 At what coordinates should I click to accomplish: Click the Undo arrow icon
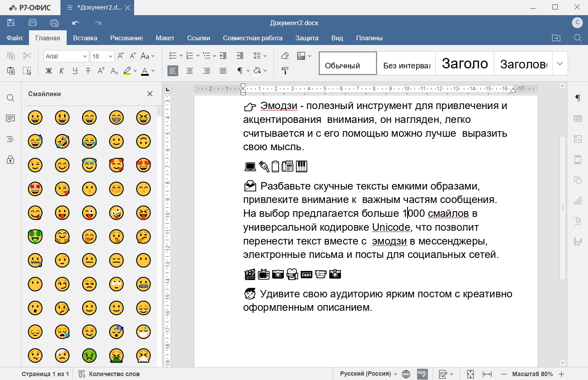point(76,23)
